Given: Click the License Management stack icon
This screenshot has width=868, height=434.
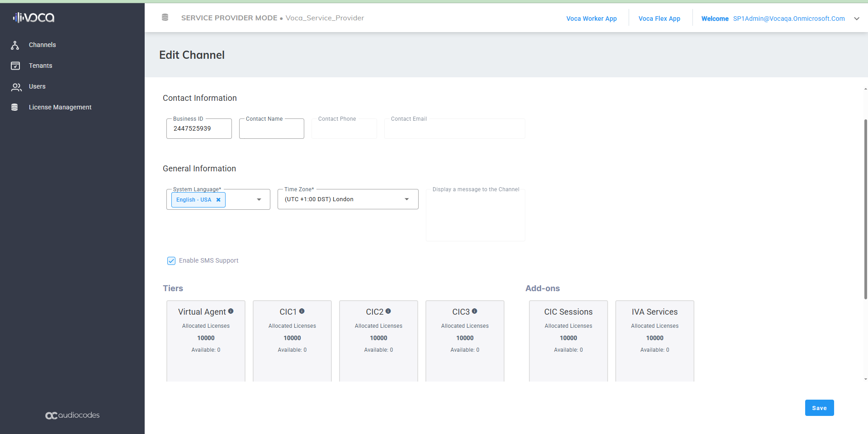Looking at the screenshot, I should 14,108.
